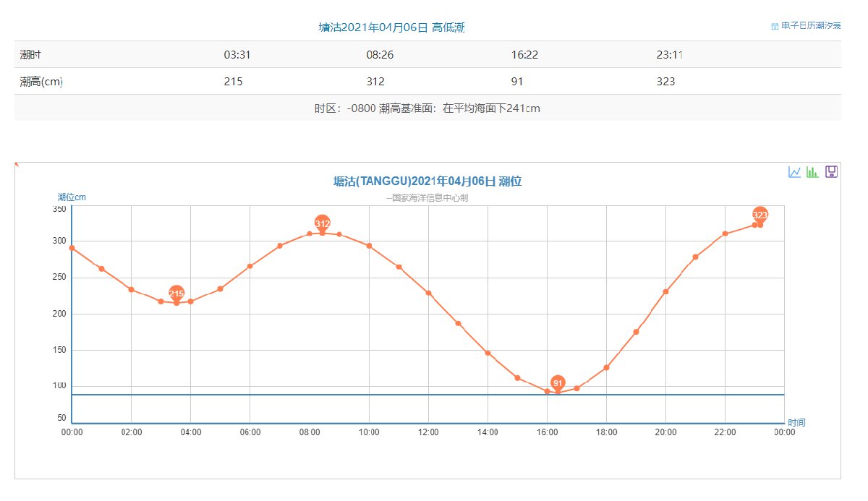This screenshot has height=501, width=868.
Task: Click the 潮位cm axis label
Action: click(x=72, y=197)
